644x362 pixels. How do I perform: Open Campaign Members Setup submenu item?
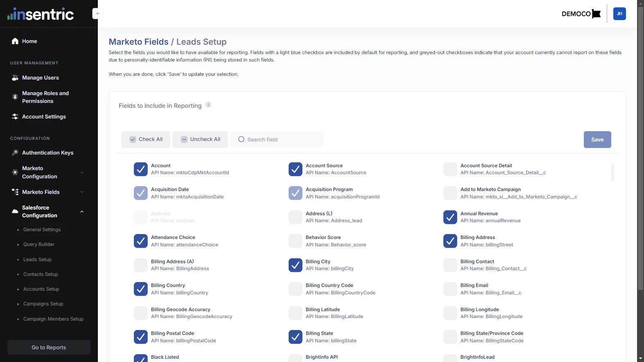pos(53,319)
